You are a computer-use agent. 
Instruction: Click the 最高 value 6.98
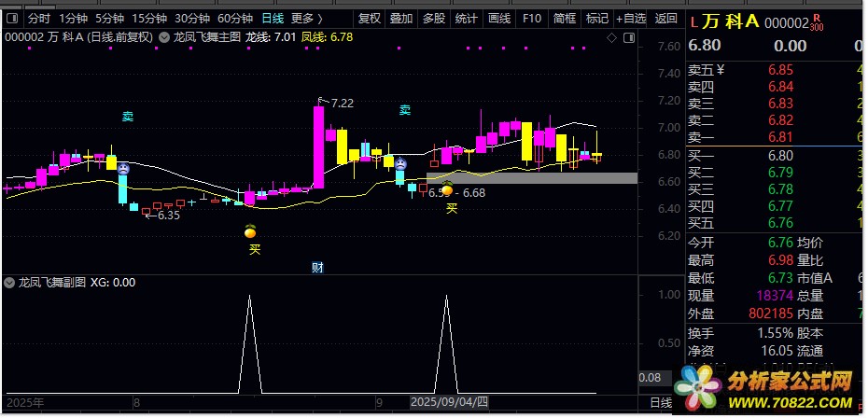point(780,260)
